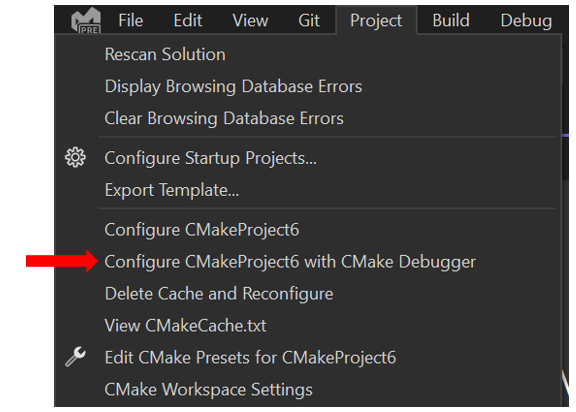Image resolution: width=576 pixels, height=412 pixels.
Task: Select Rescan Solution
Action: point(309,54)
